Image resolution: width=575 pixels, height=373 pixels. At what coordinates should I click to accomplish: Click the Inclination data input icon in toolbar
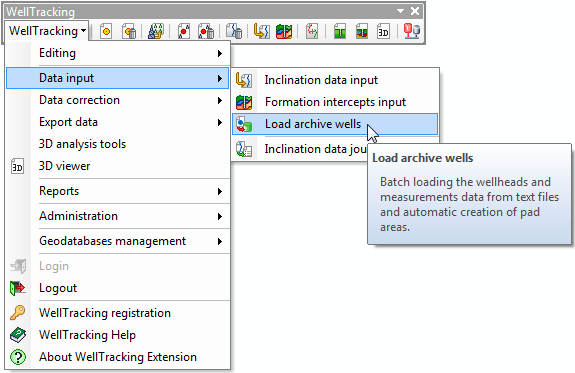(261, 31)
